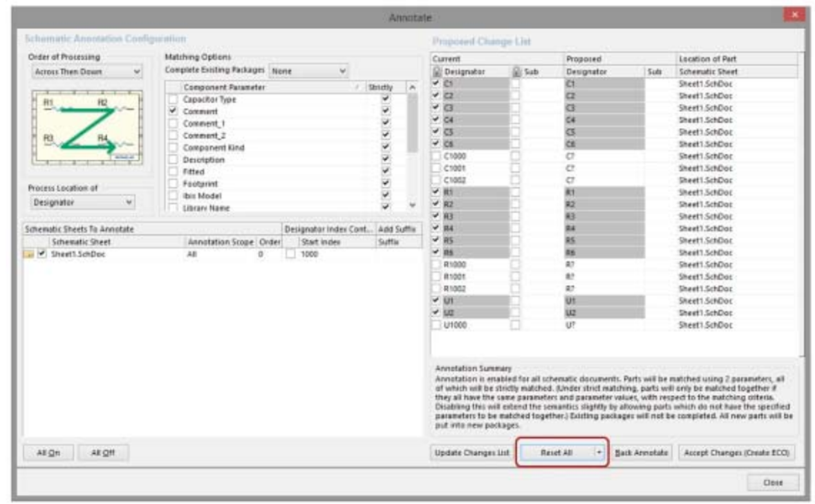Click the Order value 0 cell
Screen dimensions: 815x504
269,254
